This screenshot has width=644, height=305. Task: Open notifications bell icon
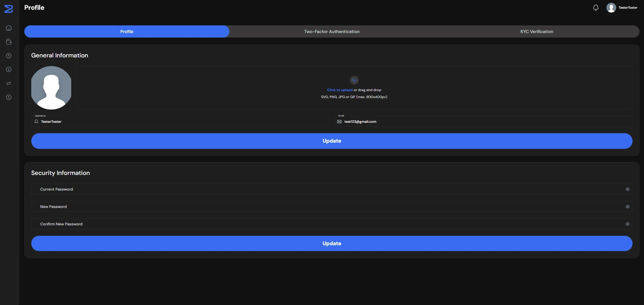pyautogui.click(x=596, y=8)
